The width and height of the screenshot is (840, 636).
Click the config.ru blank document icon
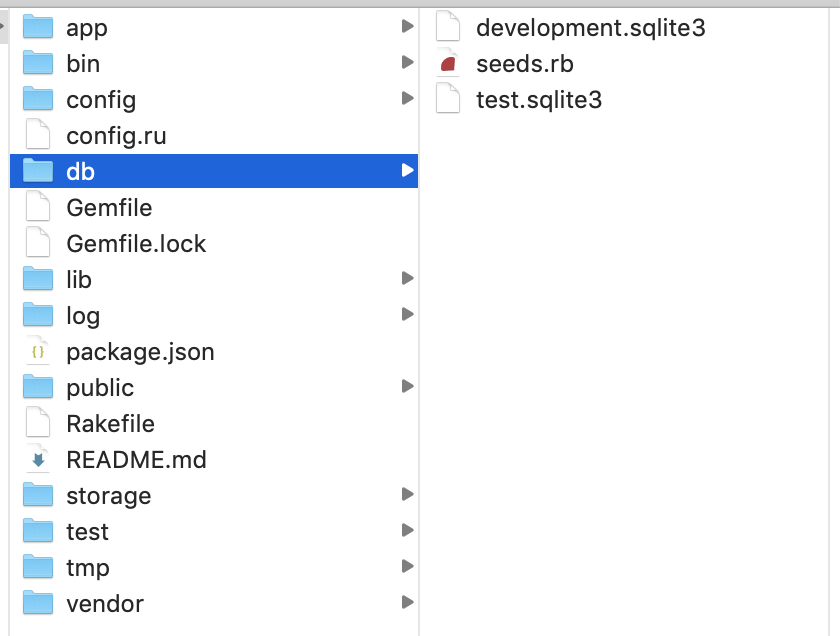(38, 135)
